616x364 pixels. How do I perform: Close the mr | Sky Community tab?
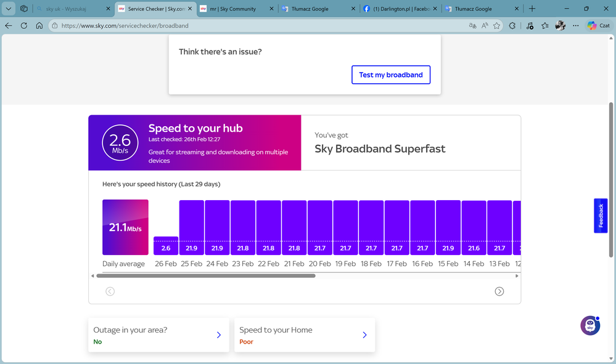(x=271, y=9)
